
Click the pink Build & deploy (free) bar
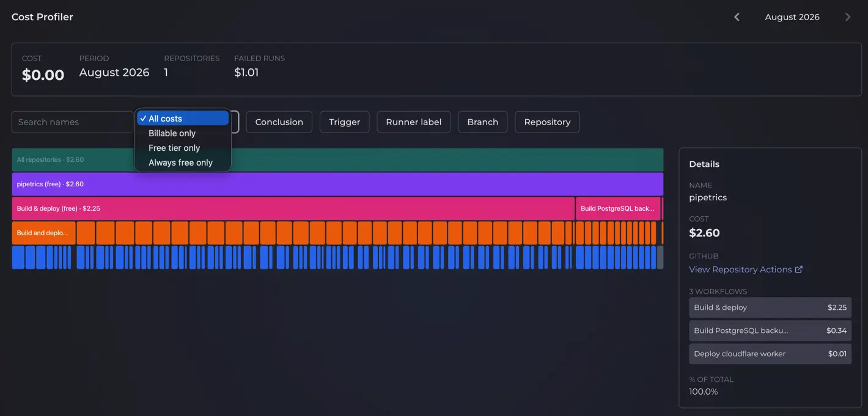[x=293, y=208]
